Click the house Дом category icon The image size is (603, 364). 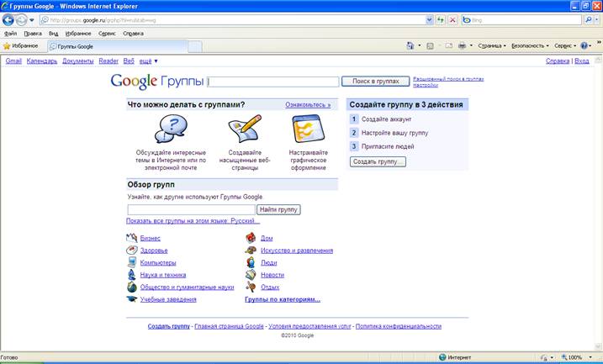pyautogui.click(x=251, y=238)
